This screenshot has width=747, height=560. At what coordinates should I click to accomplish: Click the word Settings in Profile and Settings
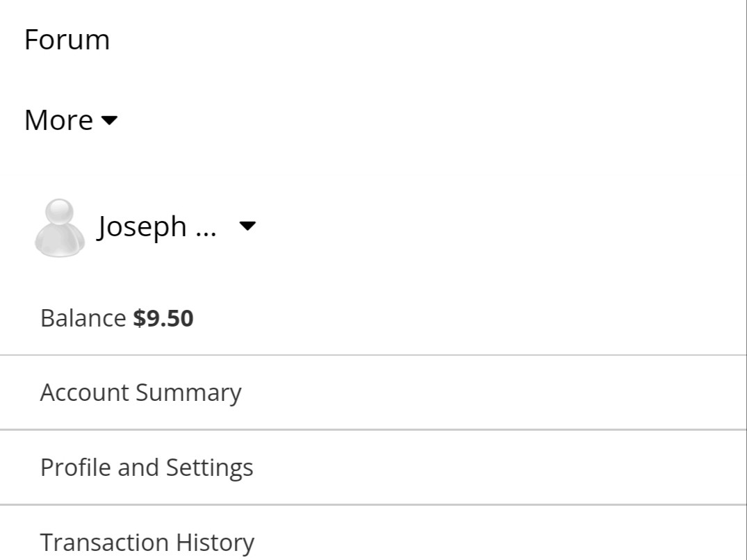click(x=210, y=468)
